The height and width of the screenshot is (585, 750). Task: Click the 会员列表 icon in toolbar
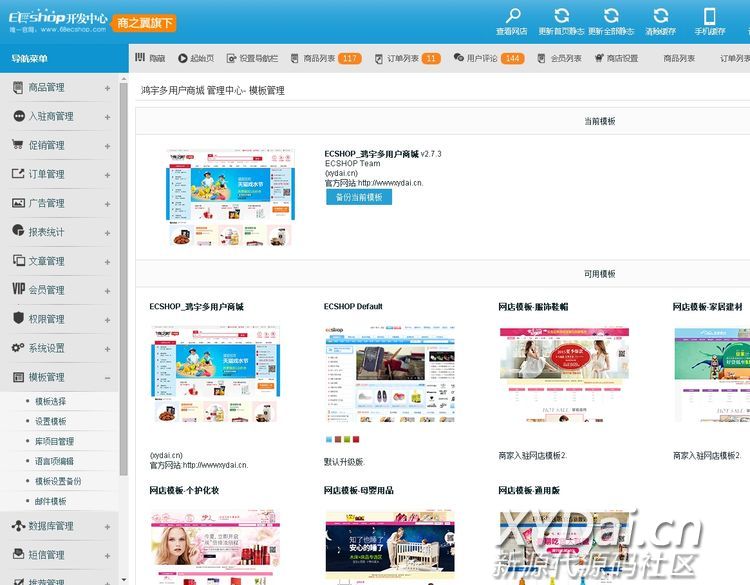point(541,58)
